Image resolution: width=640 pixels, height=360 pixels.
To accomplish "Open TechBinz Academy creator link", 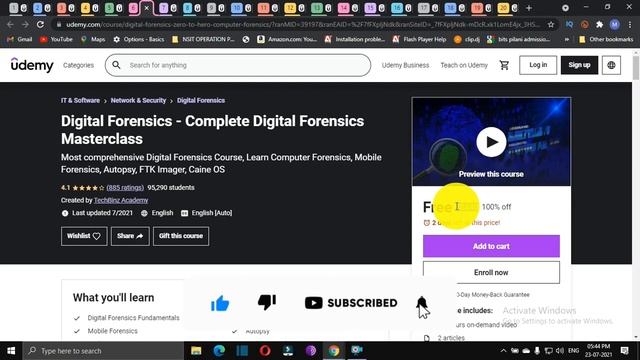I will pos(121,200).
